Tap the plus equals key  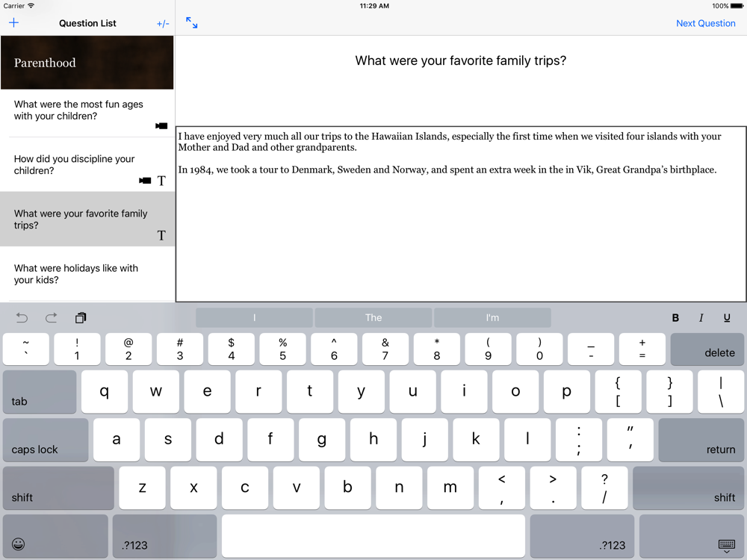[642, 349]
